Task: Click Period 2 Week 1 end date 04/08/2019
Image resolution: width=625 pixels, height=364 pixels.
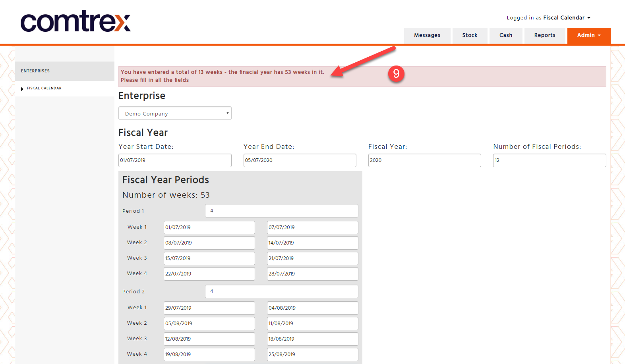Action: point(313,308)
